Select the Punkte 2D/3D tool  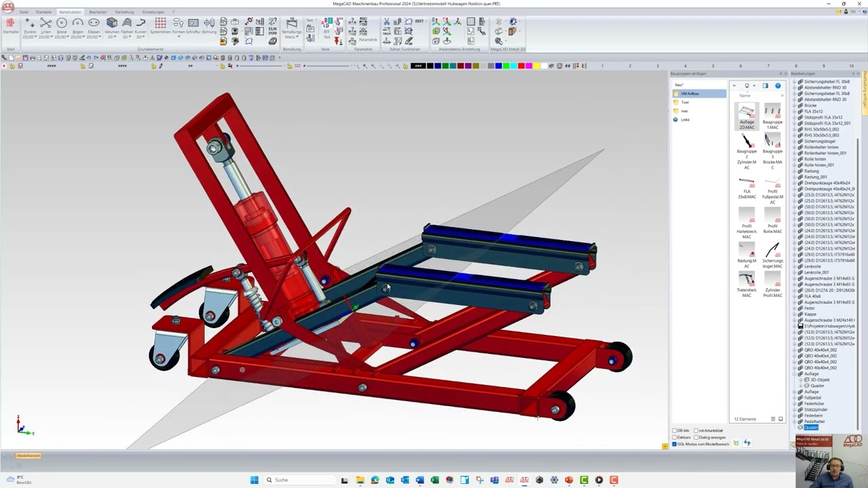[30, 28]
